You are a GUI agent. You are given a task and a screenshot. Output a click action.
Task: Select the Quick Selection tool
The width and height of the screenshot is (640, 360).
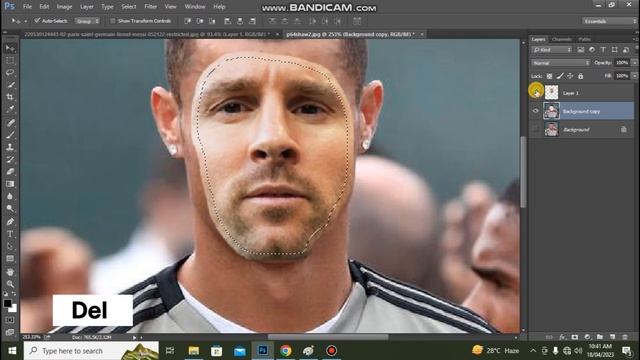tap(10, 85)
